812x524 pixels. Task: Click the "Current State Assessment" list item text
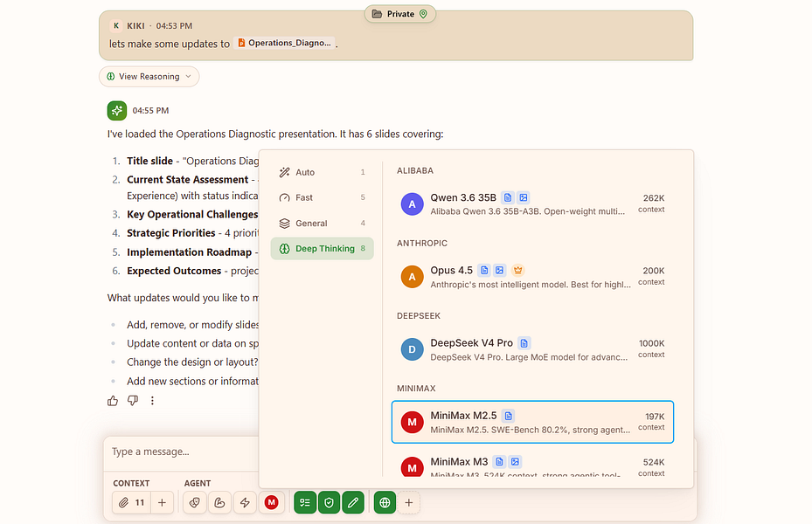[187, 180]
